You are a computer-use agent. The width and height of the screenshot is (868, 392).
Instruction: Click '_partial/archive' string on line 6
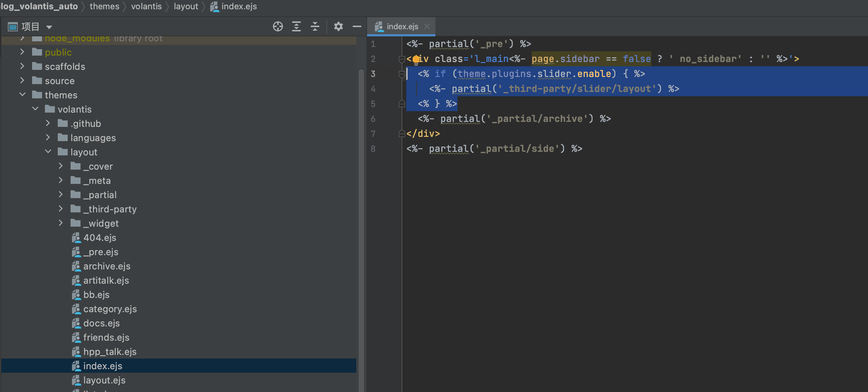click(x=537, y=119)
